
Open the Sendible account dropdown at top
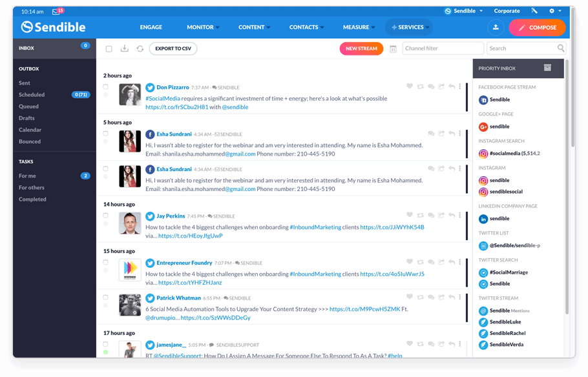464,11
